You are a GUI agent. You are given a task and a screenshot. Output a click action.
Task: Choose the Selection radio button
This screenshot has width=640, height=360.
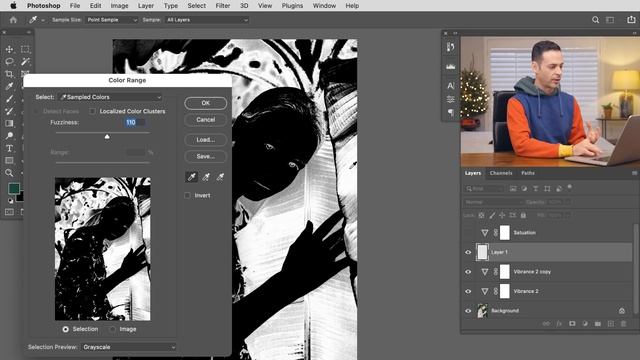pyautogui.click(x=66, y=329)
